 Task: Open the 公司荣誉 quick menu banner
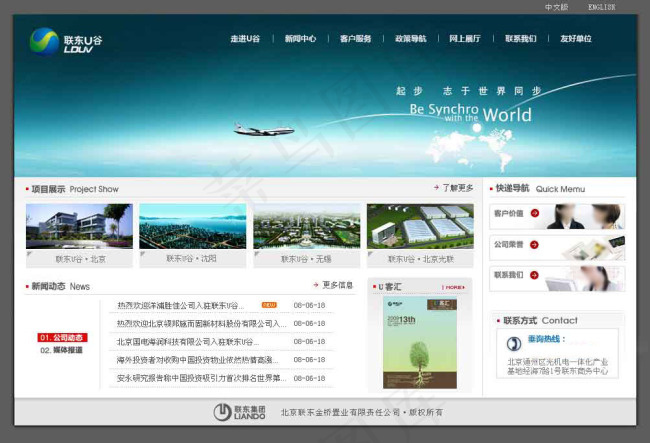tap(557, 248)
